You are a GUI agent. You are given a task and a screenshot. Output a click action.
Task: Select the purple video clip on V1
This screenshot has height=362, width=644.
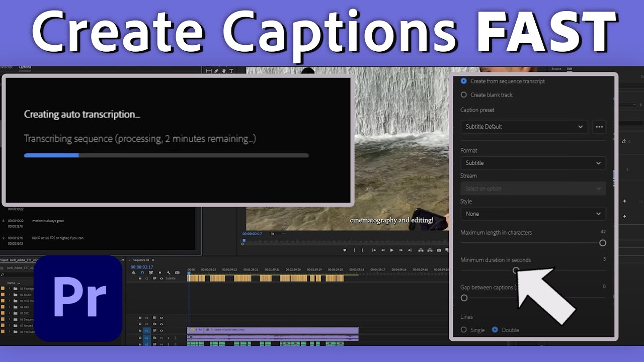coord(272,330)
